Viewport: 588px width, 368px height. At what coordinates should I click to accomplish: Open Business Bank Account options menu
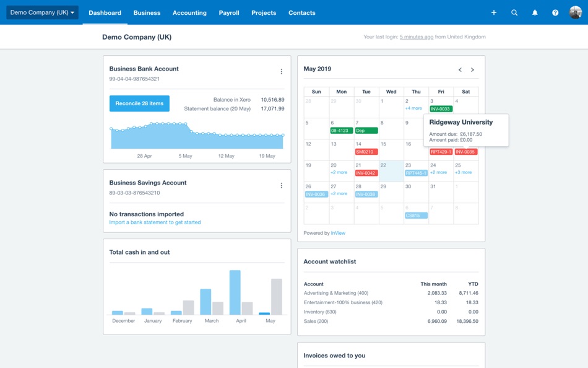click(x=281, y=71)
